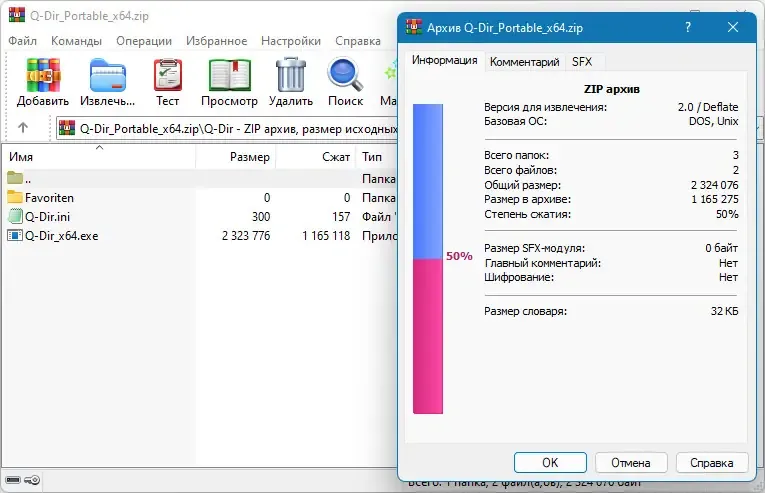This screenshot has height=493, width=765.
Task: Click the 2.0 / Deflate version value
Action: pyautogui.click(x=708, y=107)
